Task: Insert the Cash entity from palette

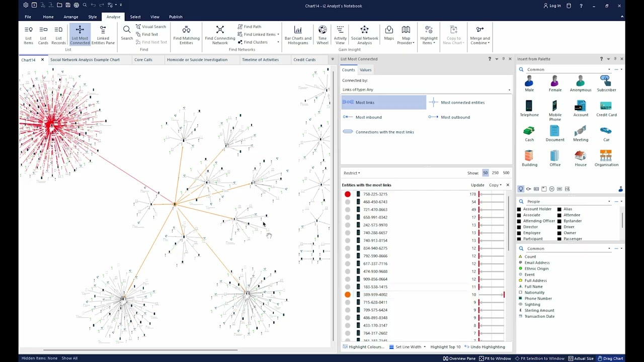Action: click(x=529, y=133)
